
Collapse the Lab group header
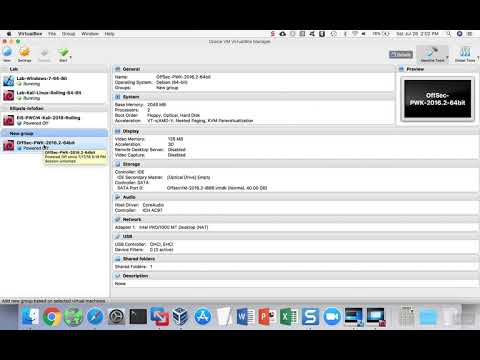[54, 69]
